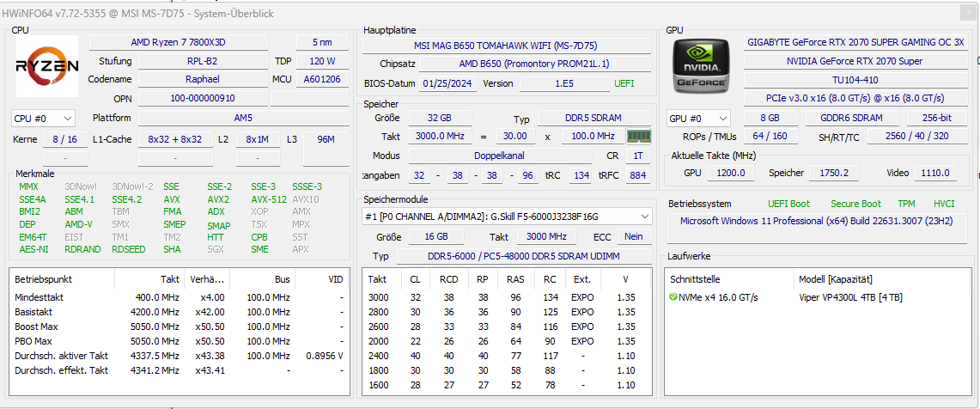Click the Doppelkanal mode field

point(500,156)
